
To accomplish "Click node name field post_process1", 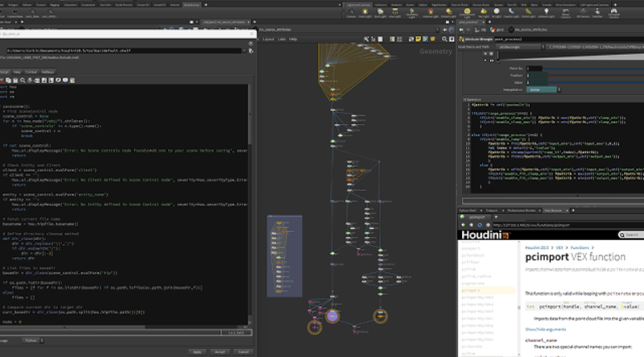I will coord(569,39).
